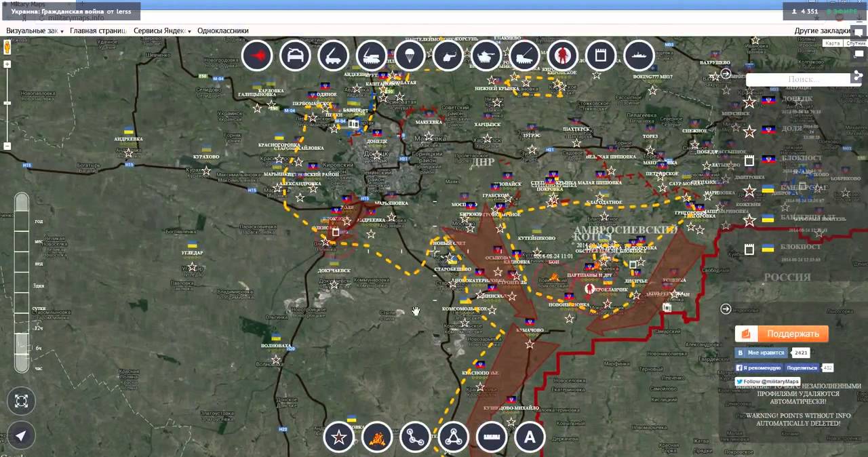Select the checkpoint fortification icon
This screenshot has height=457, width=868.
(x=600, y=56)
